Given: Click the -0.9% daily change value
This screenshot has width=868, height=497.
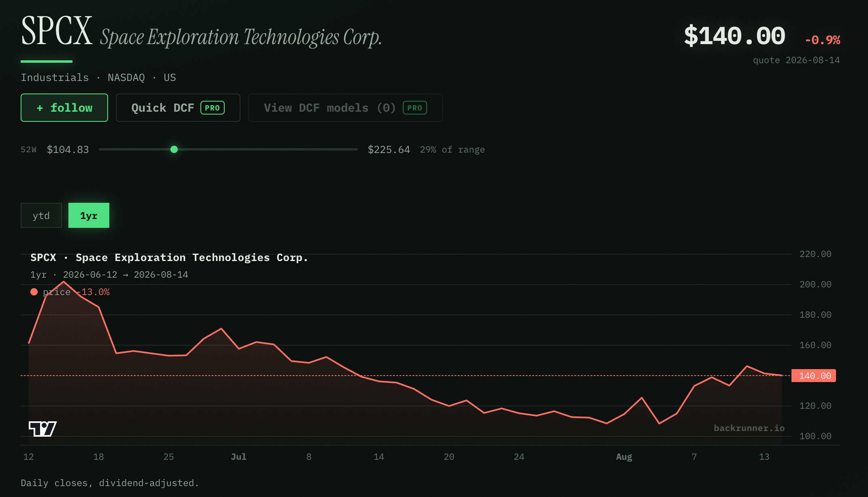Looking at the screenshot, I should click(822, 40).
